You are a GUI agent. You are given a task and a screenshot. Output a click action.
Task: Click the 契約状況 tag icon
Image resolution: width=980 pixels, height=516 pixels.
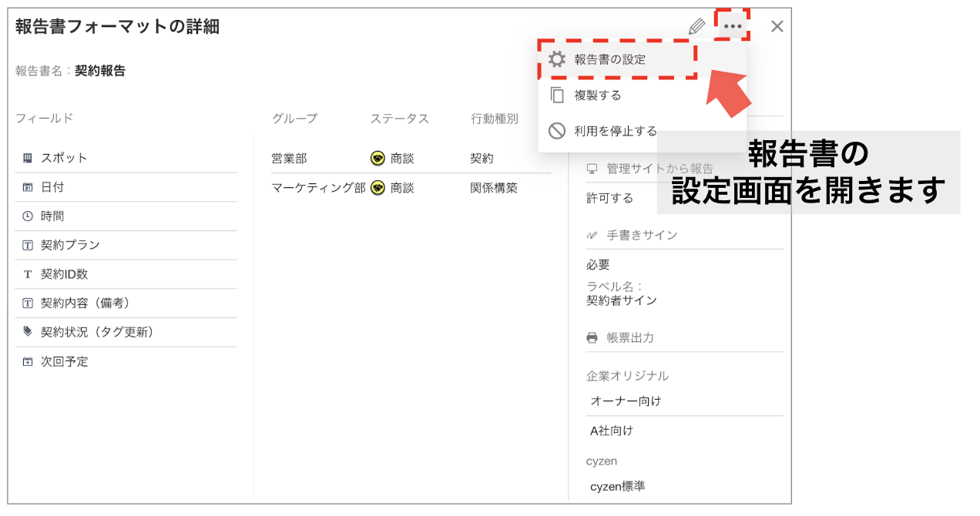[28, 332]
